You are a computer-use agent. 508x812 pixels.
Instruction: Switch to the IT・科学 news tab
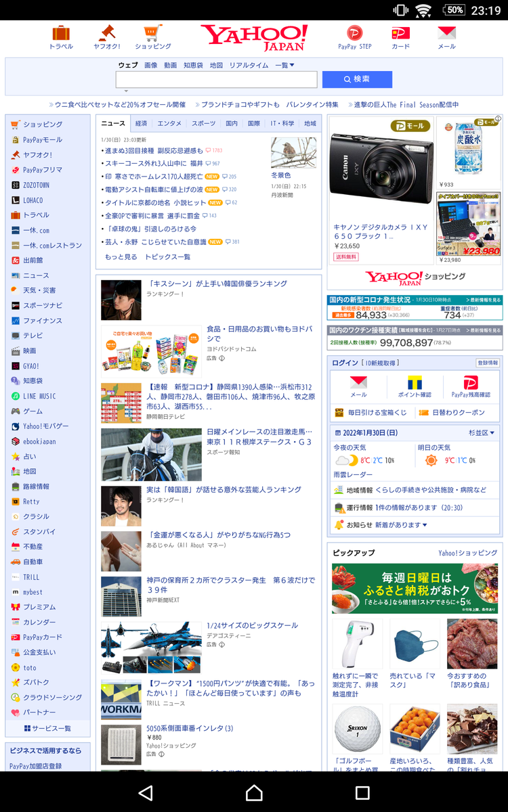282,123
